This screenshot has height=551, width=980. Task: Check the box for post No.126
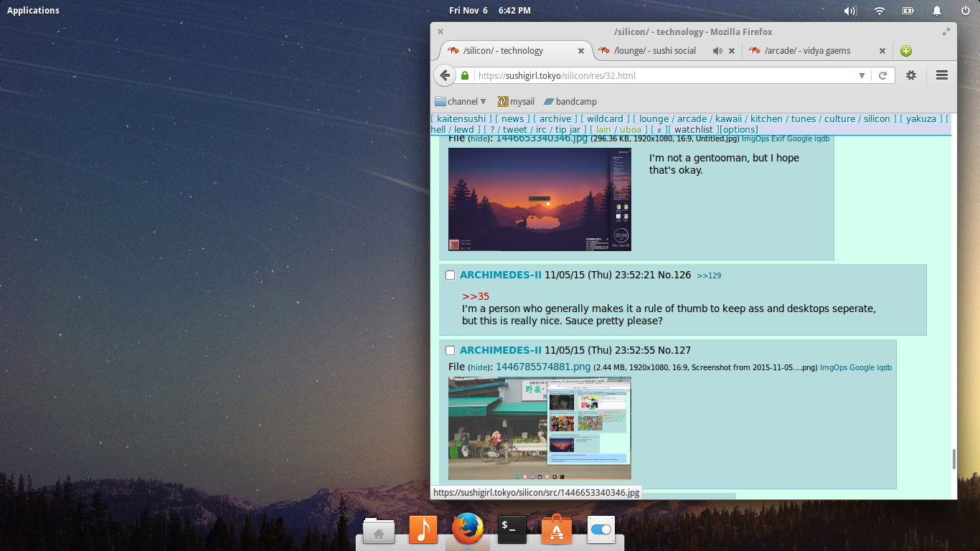point(451,275)
